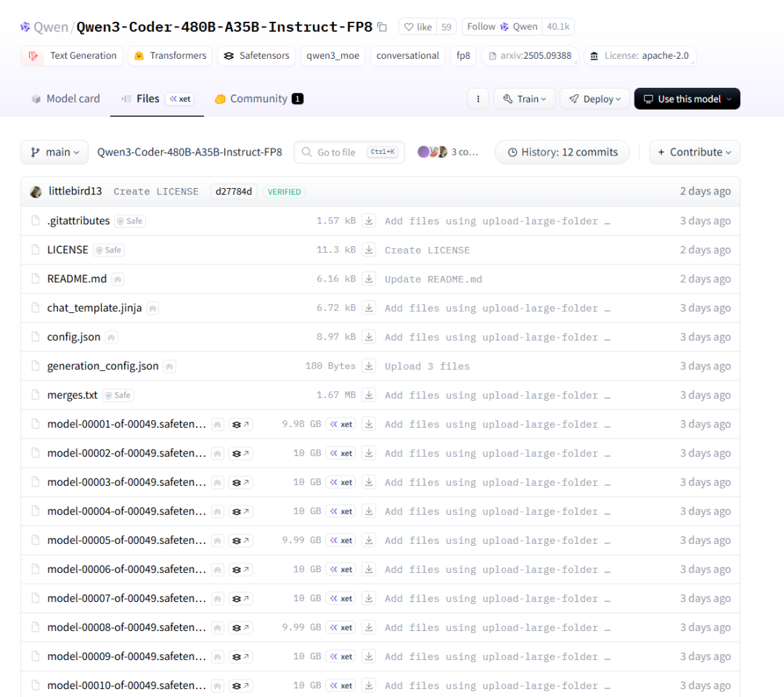The image size is (784, 697).
Task: Open the .gitattributes file
Action: pyautogui.click(x=78, y=221)
